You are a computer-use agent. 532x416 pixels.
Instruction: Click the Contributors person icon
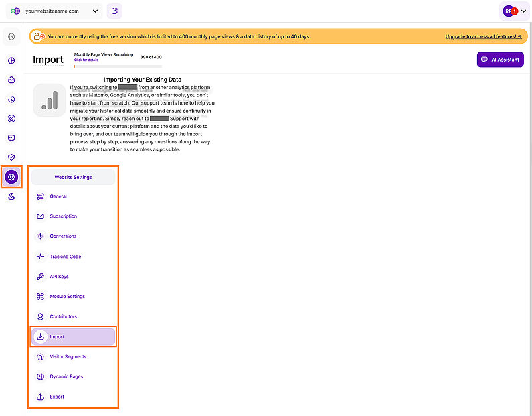[x=40, y=316]
